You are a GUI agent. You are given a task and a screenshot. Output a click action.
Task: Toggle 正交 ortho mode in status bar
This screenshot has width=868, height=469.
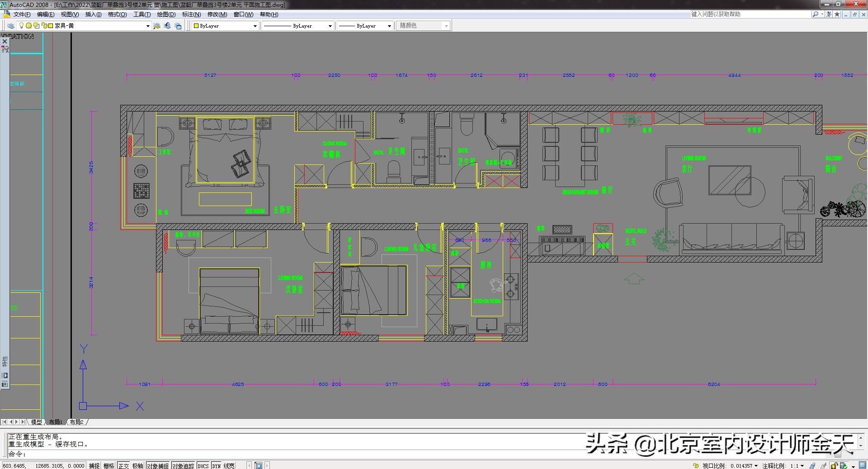tap(123, 465)
